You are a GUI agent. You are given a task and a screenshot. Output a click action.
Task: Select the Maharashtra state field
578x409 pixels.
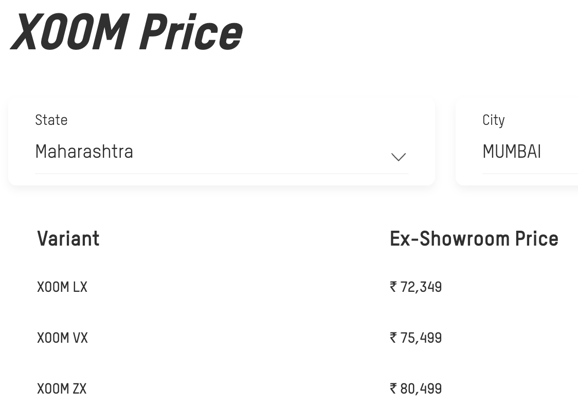(221, 152)
